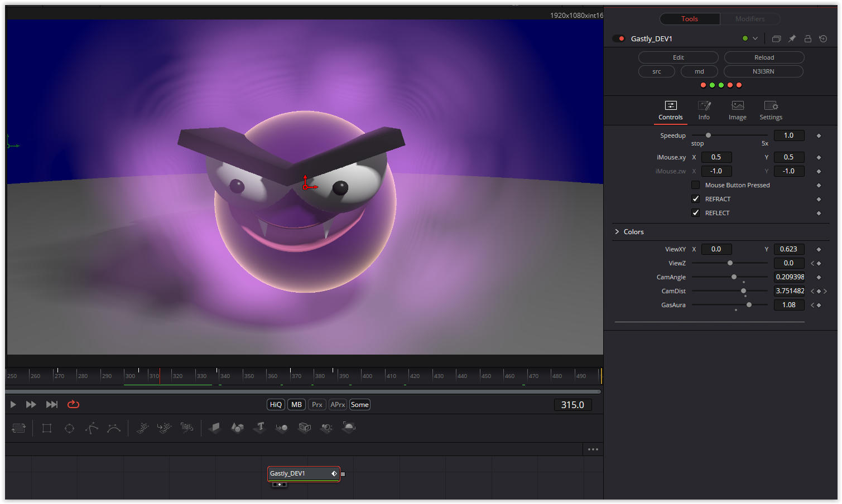This screenshot has height=504, width=842.
Task: Animate Speedup with its keyframe diamond
Action: tap(819, 135)
